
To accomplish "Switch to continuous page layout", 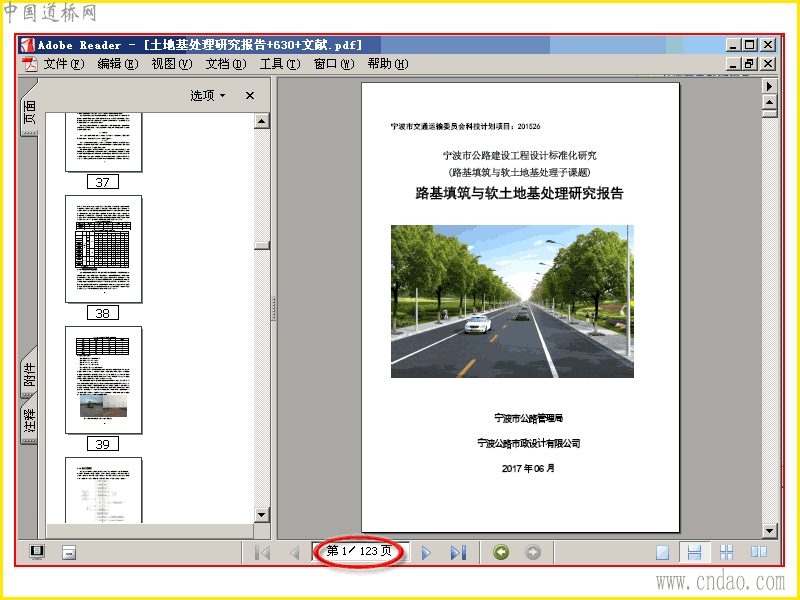I will [694, 552].
